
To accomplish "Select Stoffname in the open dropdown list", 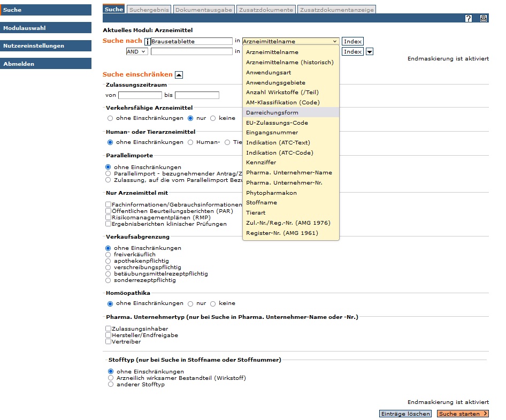I will pos(261,203).
